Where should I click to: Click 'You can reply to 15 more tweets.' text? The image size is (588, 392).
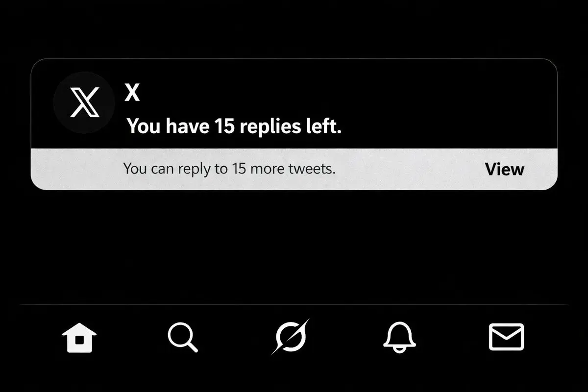coord(229,169)
